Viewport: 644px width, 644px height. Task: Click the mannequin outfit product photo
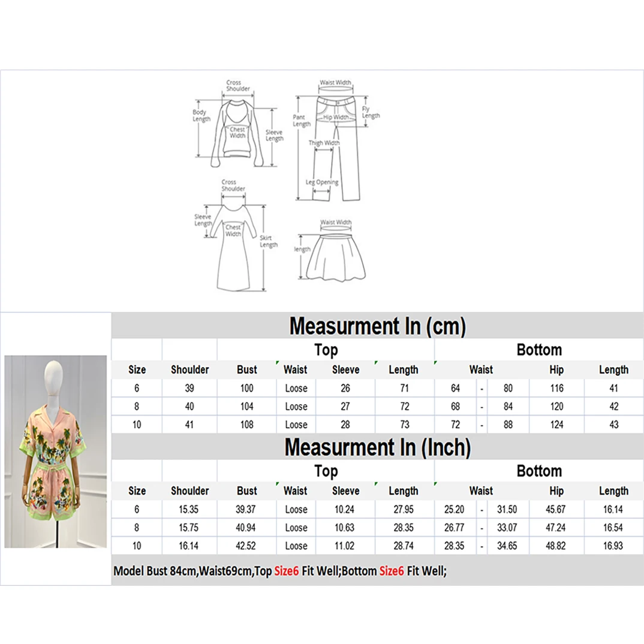(x=55, y=452)
